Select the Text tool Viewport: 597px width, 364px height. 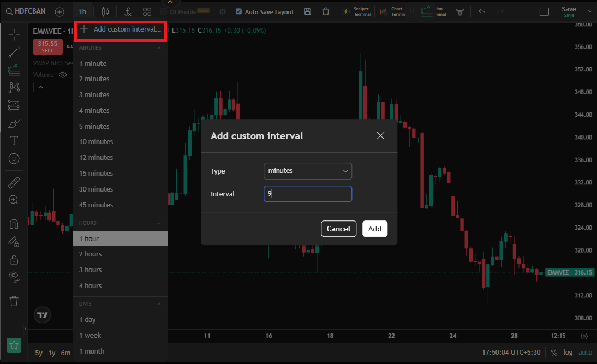click(14, 141)
